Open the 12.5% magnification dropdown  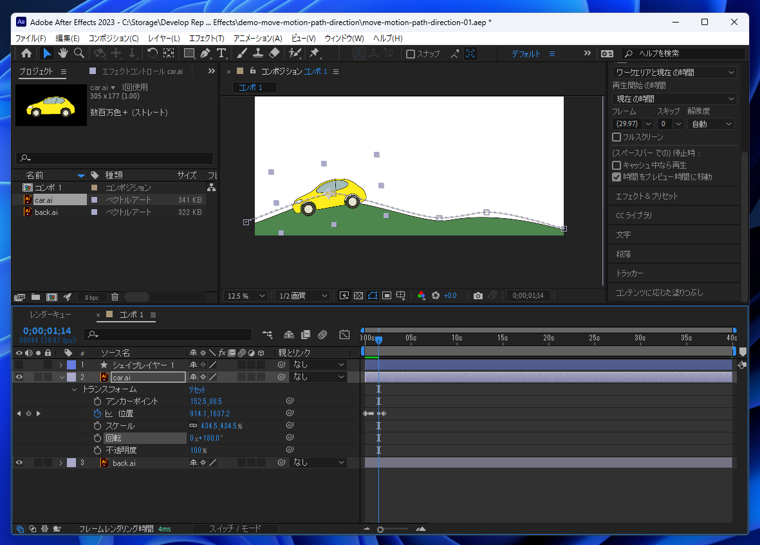[246, 296]
